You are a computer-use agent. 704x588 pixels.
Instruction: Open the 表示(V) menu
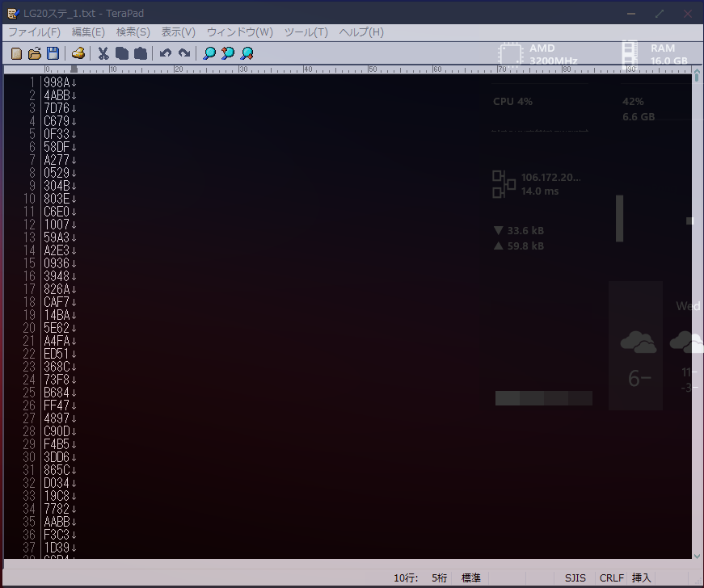pyautogui.click(x=179, y=32)
